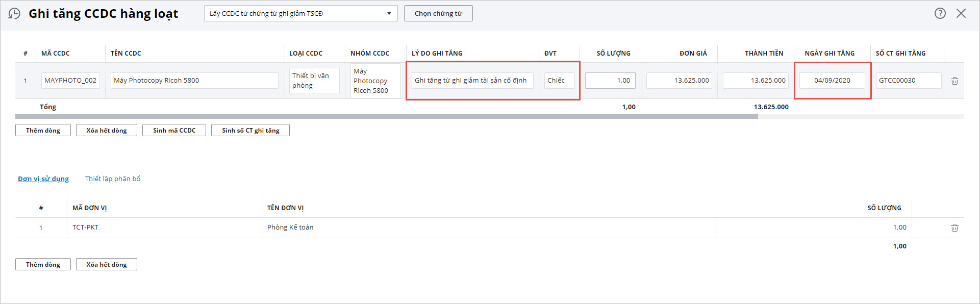
Task: Click the history clock icon beside title
Action: point(15,14)
